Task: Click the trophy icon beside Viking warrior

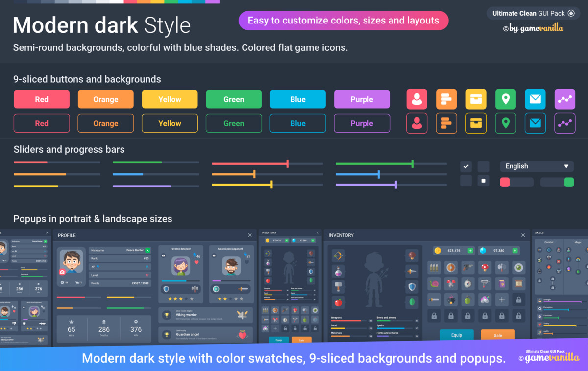Action: [167, 315]
